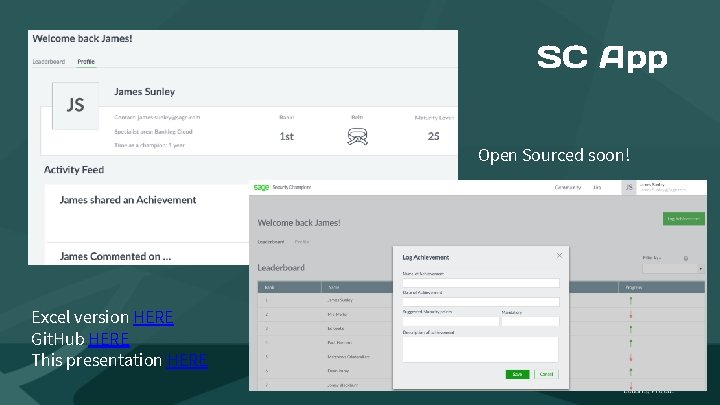Click red down arrow in rank 2 row
Screen dimensions: 720x405
(x=631, y=315)
